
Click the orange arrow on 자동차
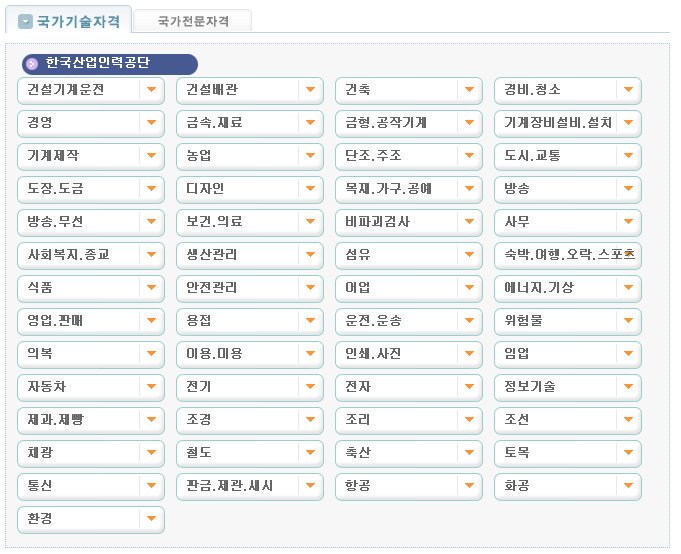151,387
